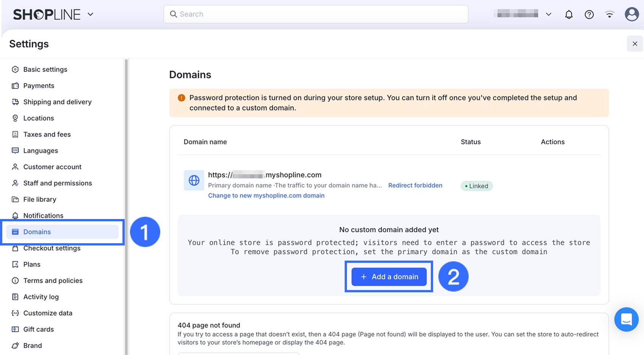This screenshot has width=644, height=355.
Task: Close the Settings panel
Action: (635, 44)
